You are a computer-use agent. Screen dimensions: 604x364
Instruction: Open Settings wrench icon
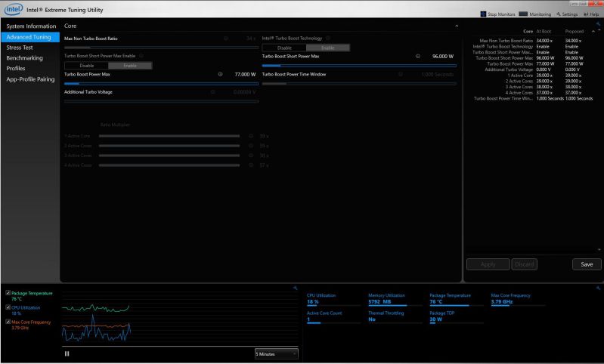coord(558,14)
